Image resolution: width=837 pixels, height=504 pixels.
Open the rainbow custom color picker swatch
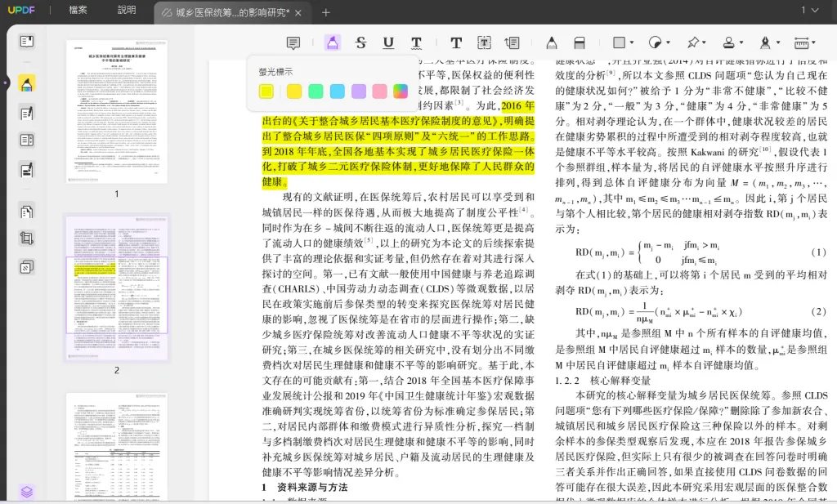pos(401,91)
